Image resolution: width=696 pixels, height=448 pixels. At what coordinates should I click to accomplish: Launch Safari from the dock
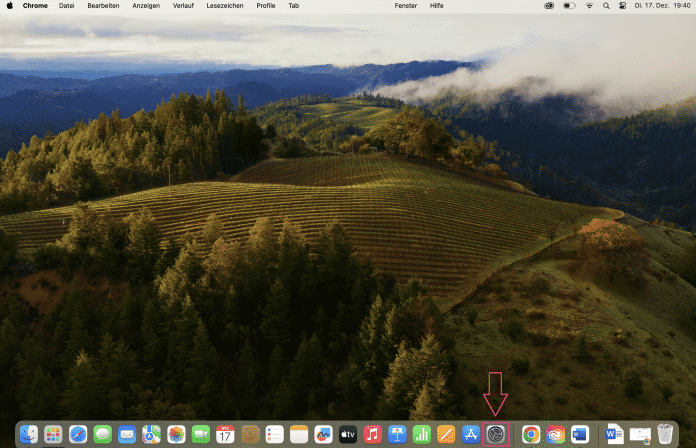click(x=78, y=434)
